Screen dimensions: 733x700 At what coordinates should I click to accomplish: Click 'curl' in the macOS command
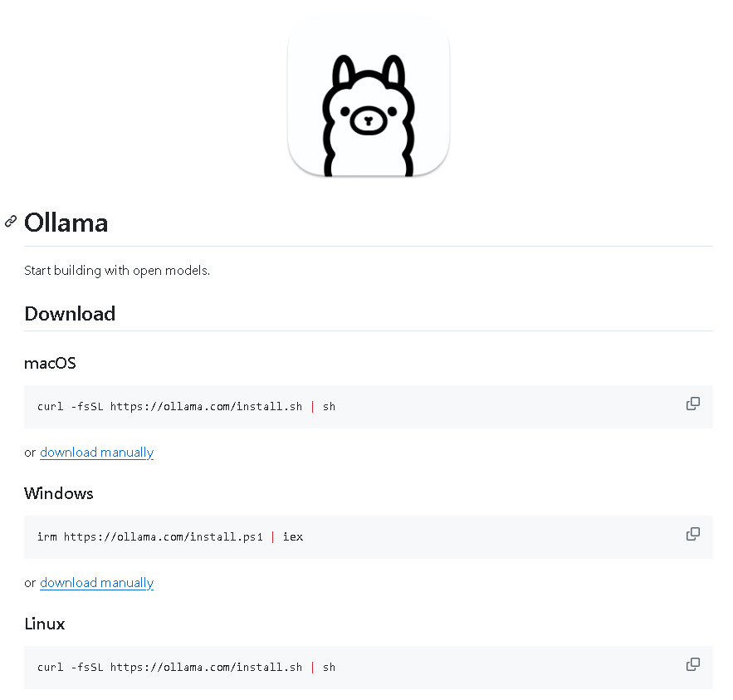(50, 407)
